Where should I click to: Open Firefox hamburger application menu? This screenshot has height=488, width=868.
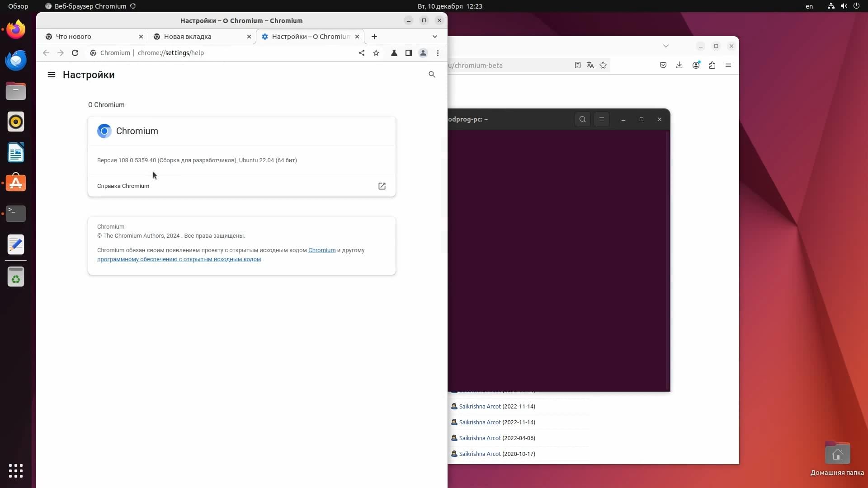pyautogui.click(x=728, y=65)
